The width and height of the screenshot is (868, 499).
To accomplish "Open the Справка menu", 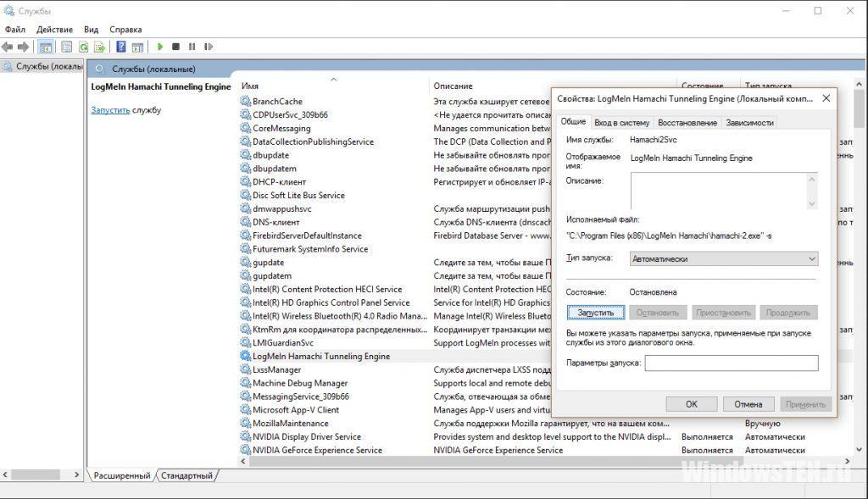I will pyautogui.click(x=125, y=30).
